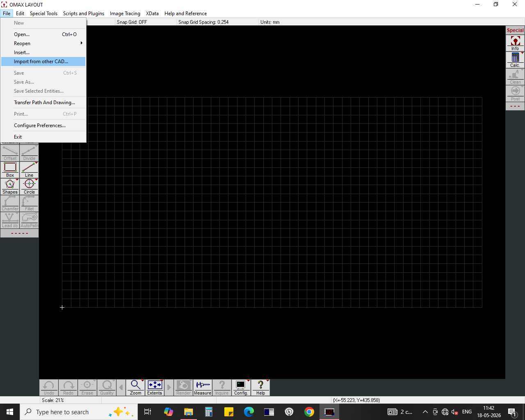The width and height of the screenshot is (525, 420).
Task: Click the Lead I/O tool
Action: [10, 220]
